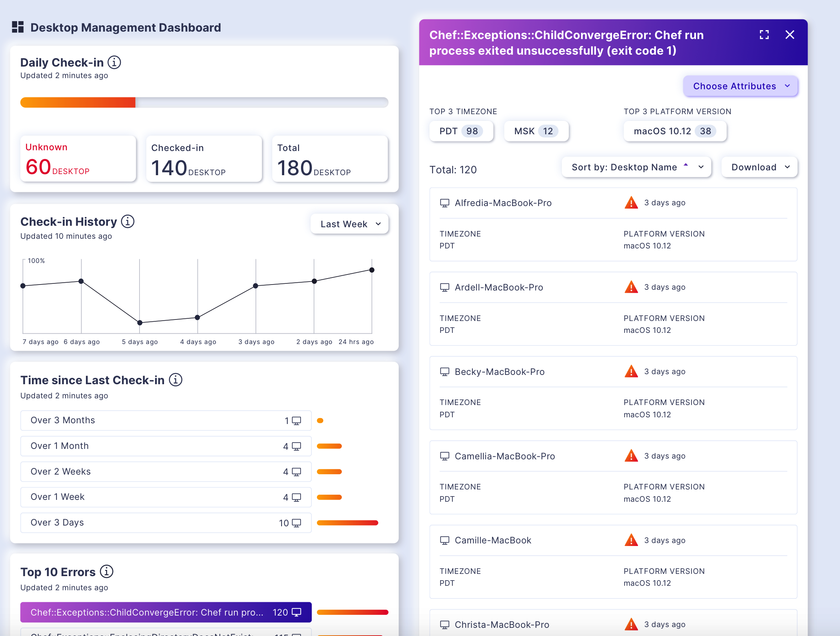This screenshot has height=636, width=840.
Task: Open the Choose Attributes dropdown
Action: pos(740,86)
